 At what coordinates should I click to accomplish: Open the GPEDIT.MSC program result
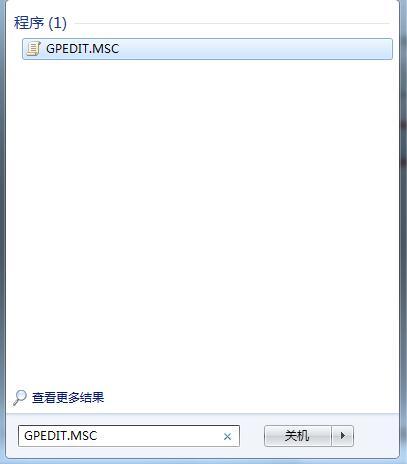pyautogui.click(x=207, y=49)
